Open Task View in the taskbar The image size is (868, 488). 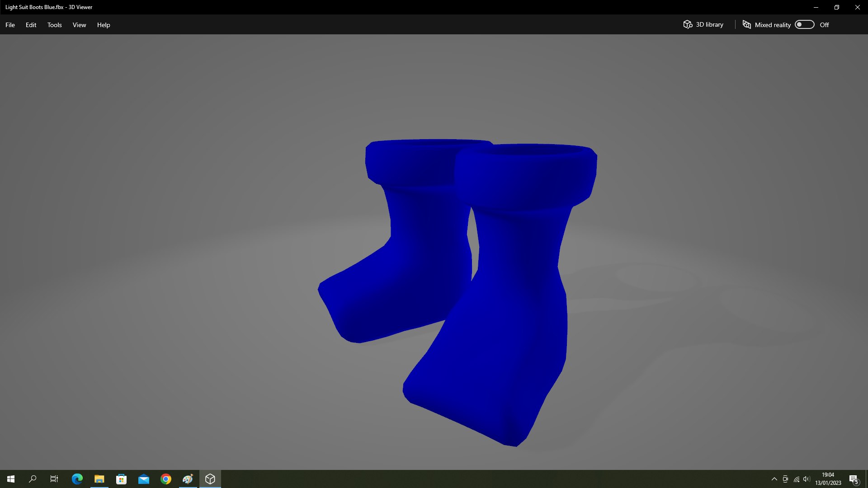coord(54,479)
